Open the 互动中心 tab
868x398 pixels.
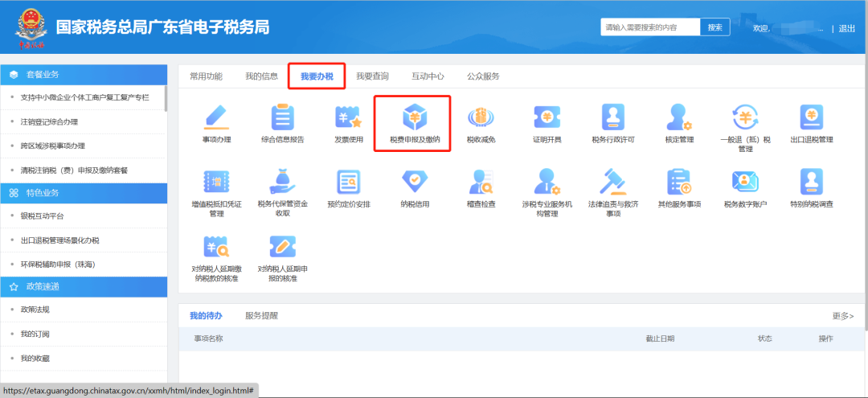click(x=428, y=76)
